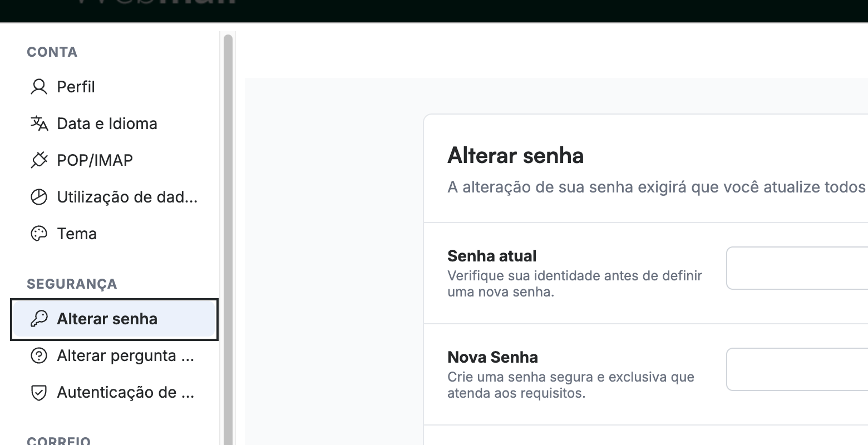This screenshot has width=868, height=445.
Task: Select the Data e Idioma translate icon
Action: pyautogui.click(x=39, y=123)
